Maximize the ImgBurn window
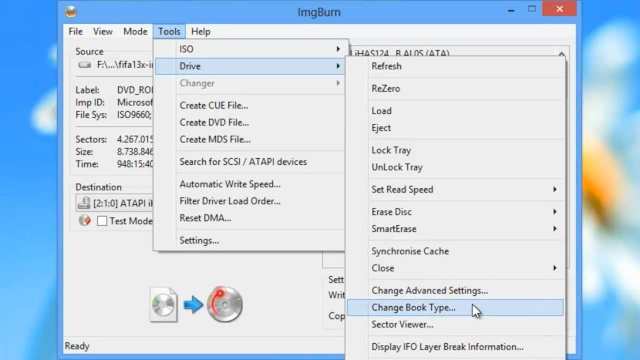This screenshot has height=360, width=640. [531, 9]
